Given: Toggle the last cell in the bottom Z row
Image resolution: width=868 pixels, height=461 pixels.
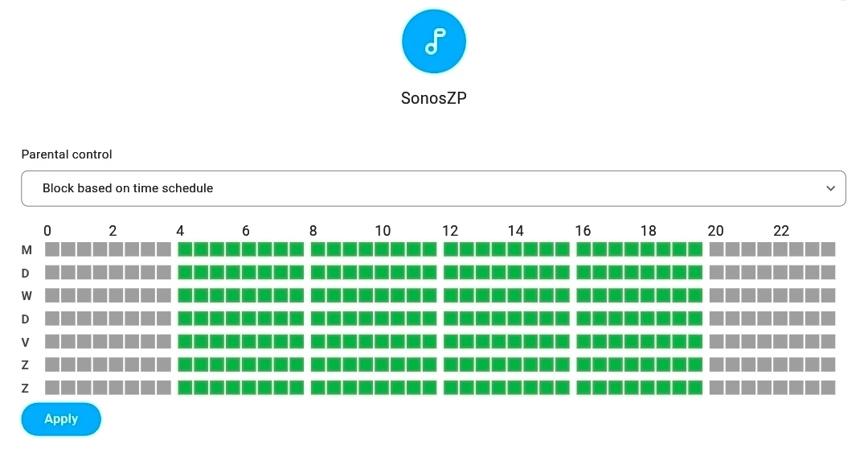Looking at the screenshot, I should coord(828,388).
